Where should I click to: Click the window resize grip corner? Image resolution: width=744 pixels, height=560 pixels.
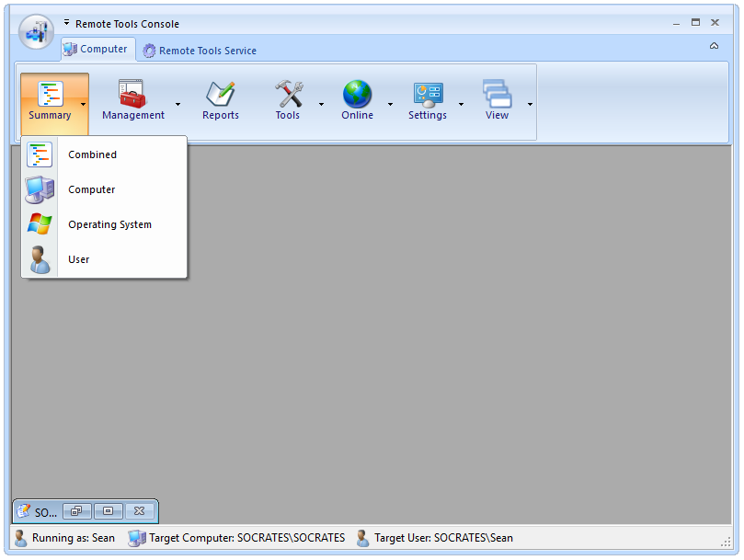pos(726,542)
